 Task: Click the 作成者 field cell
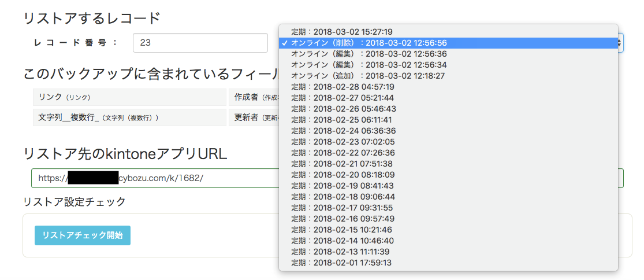[254, 97]
